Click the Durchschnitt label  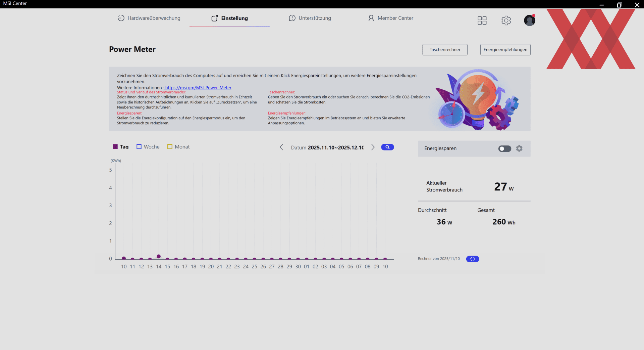click(432, 210)
